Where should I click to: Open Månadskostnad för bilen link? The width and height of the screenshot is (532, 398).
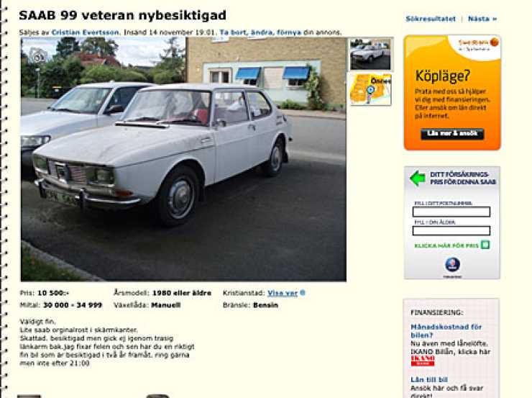446,331
